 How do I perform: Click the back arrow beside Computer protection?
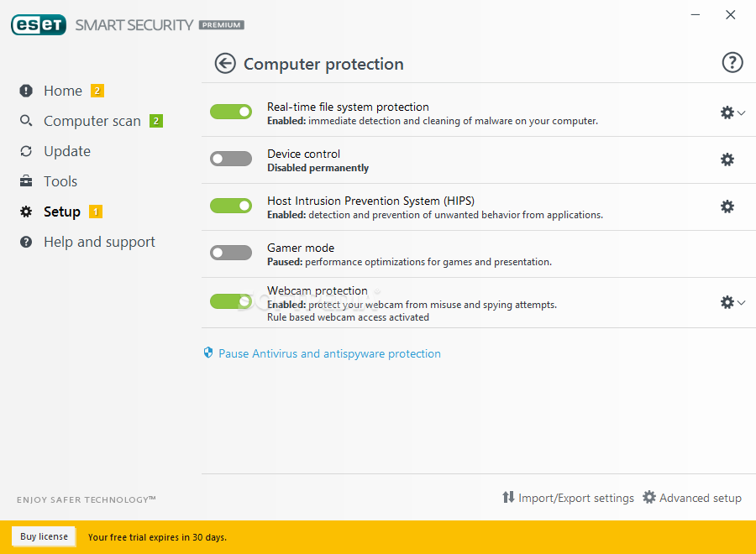coord(225,64)
